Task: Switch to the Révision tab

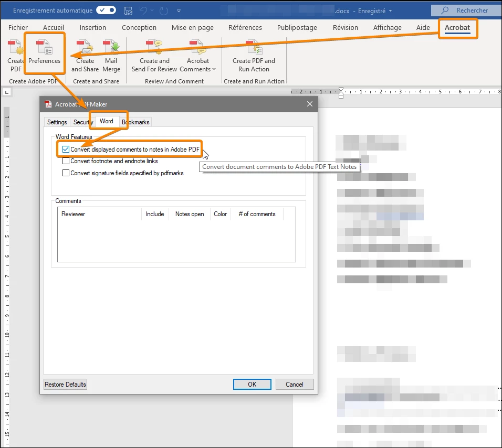Action: coord(345,27)
